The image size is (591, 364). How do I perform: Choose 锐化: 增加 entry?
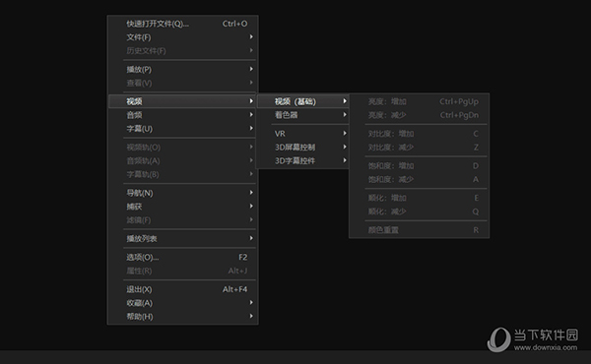420,198
